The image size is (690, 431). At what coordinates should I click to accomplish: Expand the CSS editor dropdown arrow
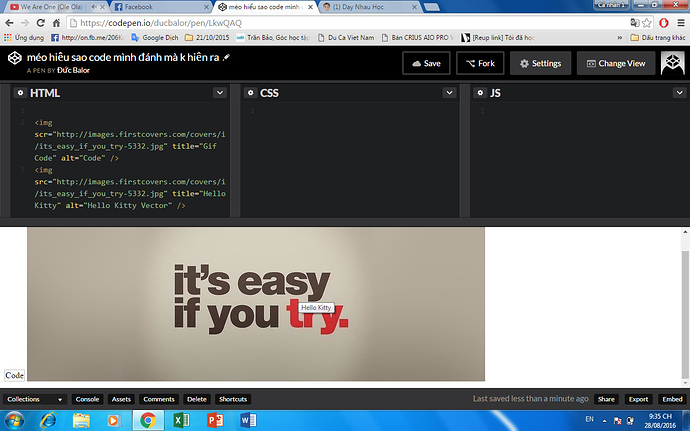[x=449, y=93]
